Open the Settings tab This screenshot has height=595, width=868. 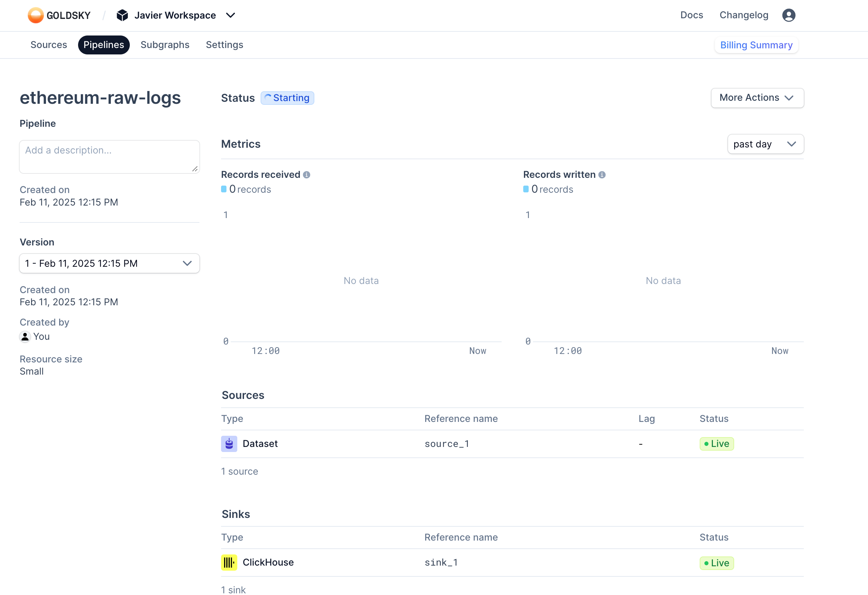point(224,45)
